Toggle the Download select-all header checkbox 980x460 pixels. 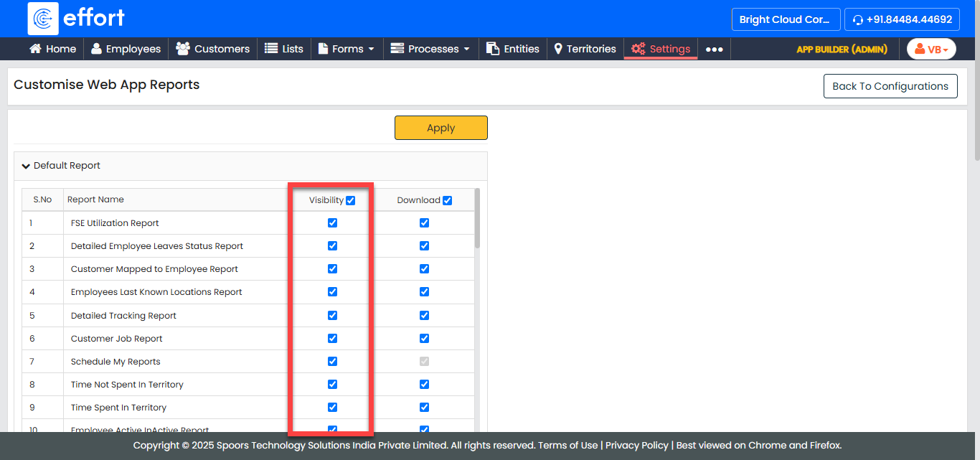(447, 200)
